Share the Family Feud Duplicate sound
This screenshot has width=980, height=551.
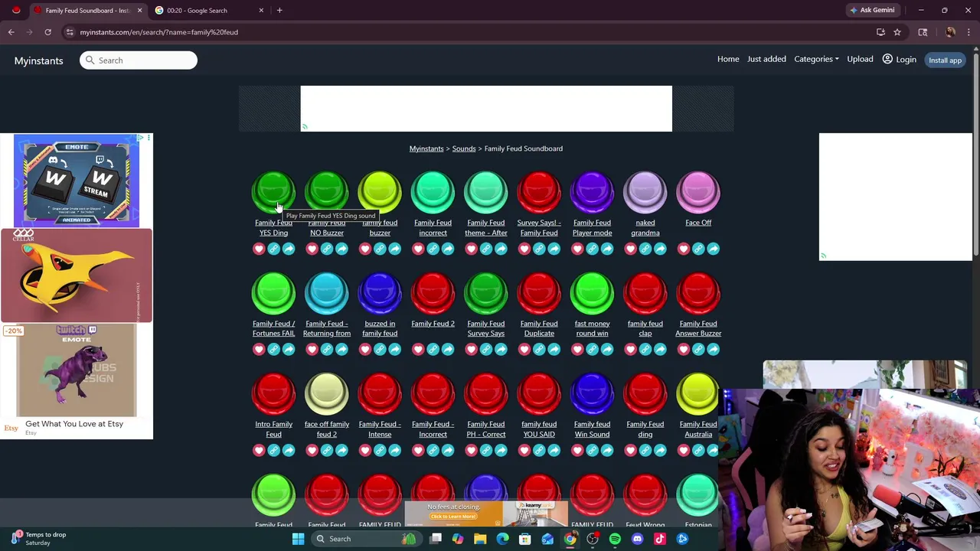point(554,350)
